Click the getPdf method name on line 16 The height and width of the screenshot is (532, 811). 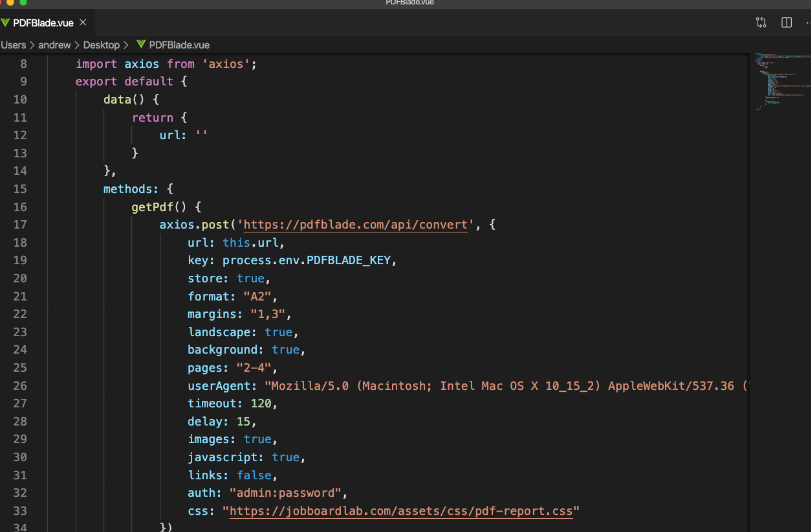[x=152, y=207]
